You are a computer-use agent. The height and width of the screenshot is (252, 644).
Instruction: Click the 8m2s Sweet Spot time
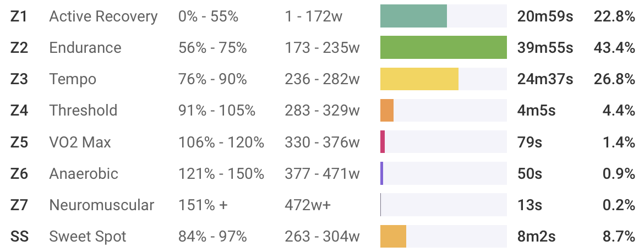click(536, 237)
